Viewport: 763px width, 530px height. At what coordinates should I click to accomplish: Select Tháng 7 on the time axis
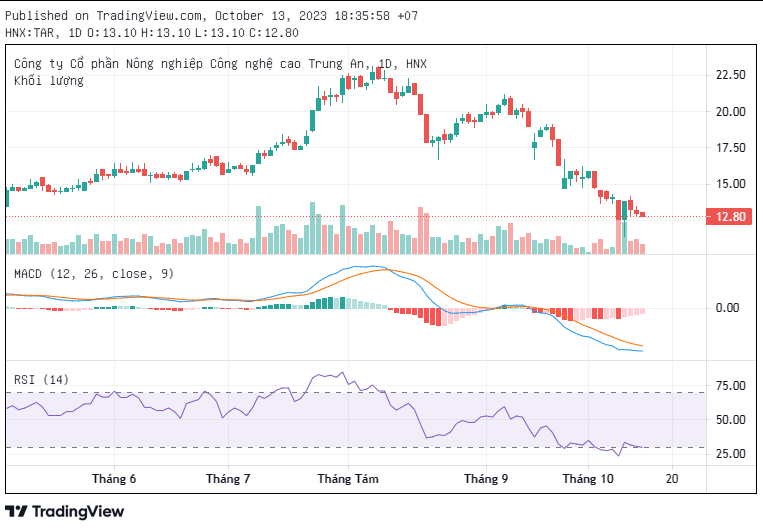(228, 479)
